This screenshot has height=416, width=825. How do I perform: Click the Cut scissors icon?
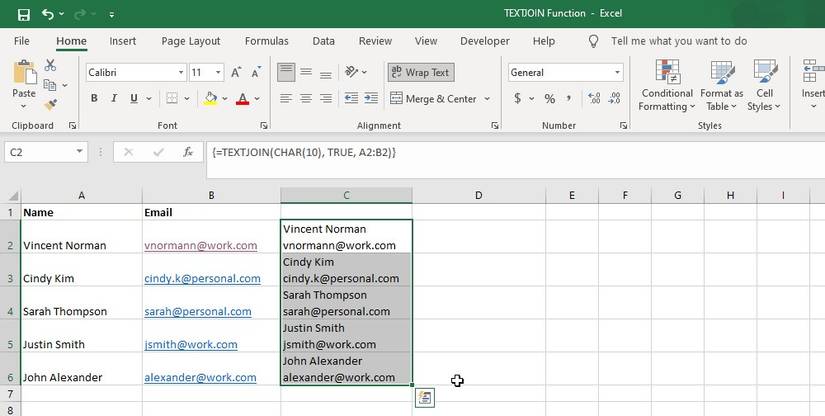50,67
